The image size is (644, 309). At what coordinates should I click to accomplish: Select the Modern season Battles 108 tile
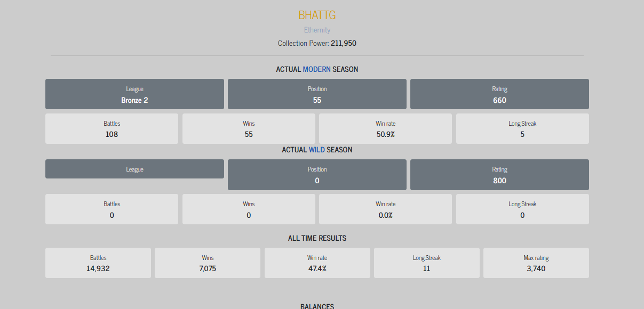click(112, 128)
